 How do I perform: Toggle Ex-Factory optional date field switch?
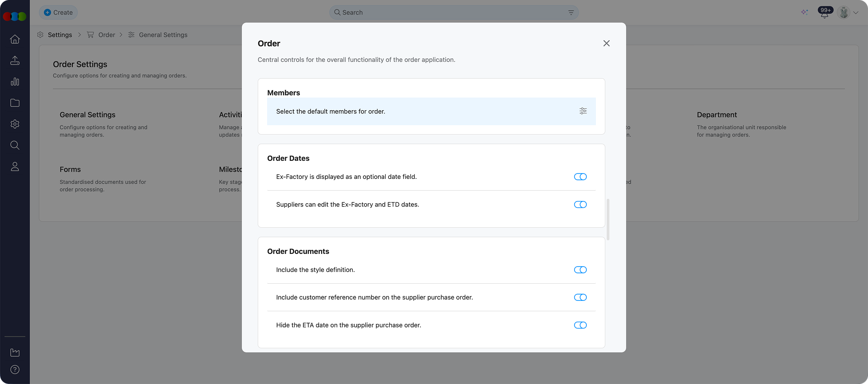coord(580,177)
